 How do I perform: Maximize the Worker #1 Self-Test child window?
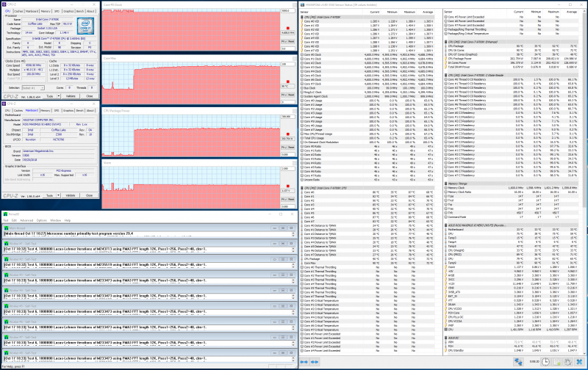[x=283, y=244]
